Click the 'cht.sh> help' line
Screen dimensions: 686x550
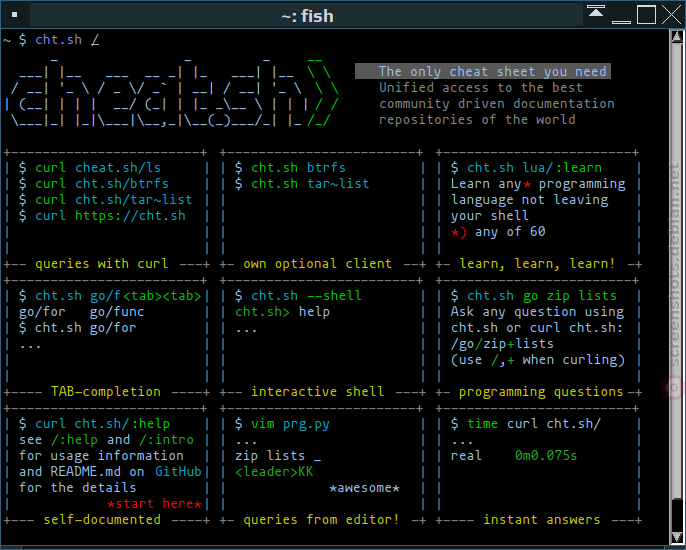pyautogui.click(x=283, y=312)
